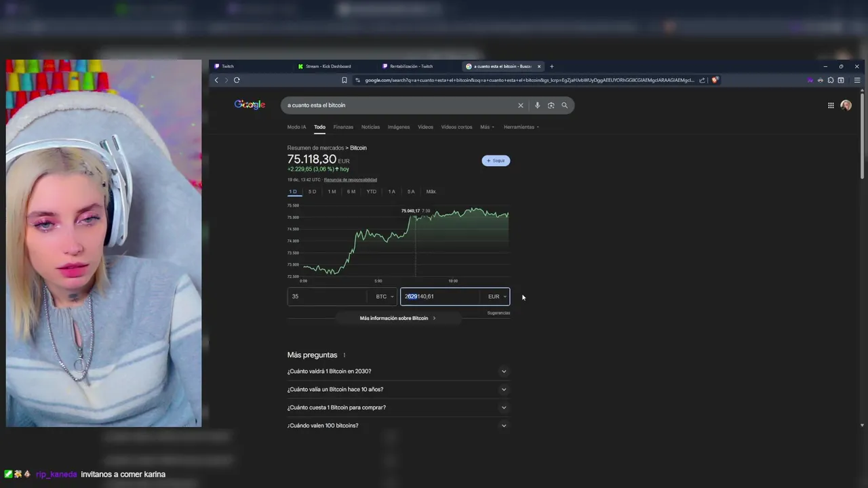Click the magnifying glass search button
Viewport: 868px width, 488px height.
564,105
